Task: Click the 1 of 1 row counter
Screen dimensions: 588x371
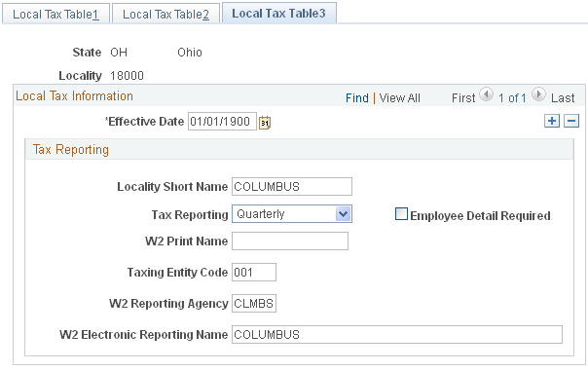Action: [512, 98]
